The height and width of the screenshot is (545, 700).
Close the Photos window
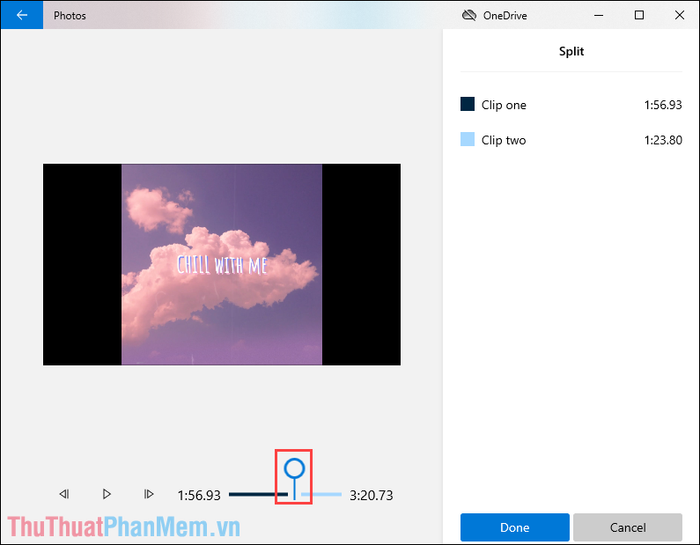pyautogui.click(x=679, y=15)
